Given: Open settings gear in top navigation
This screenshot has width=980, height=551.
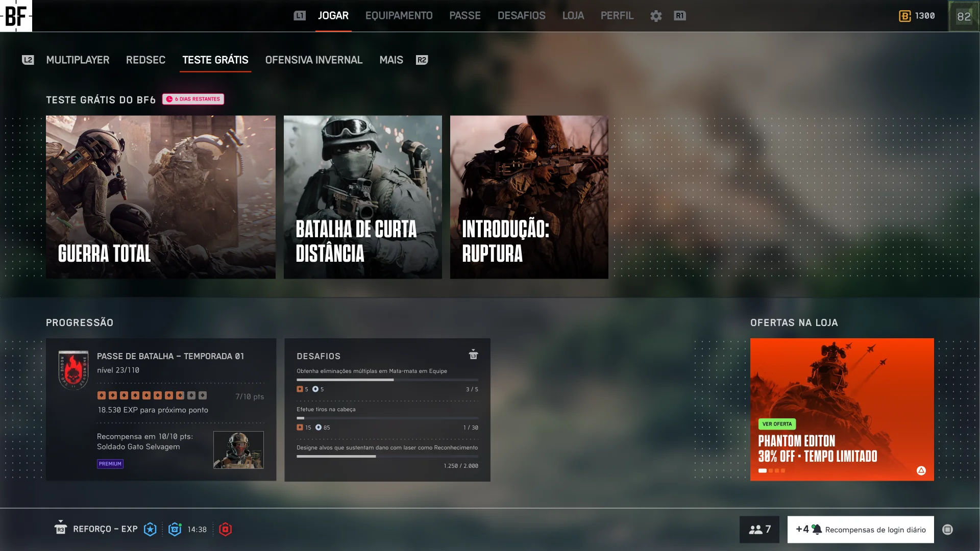Looking at the screenshot, I should point(656,16).
